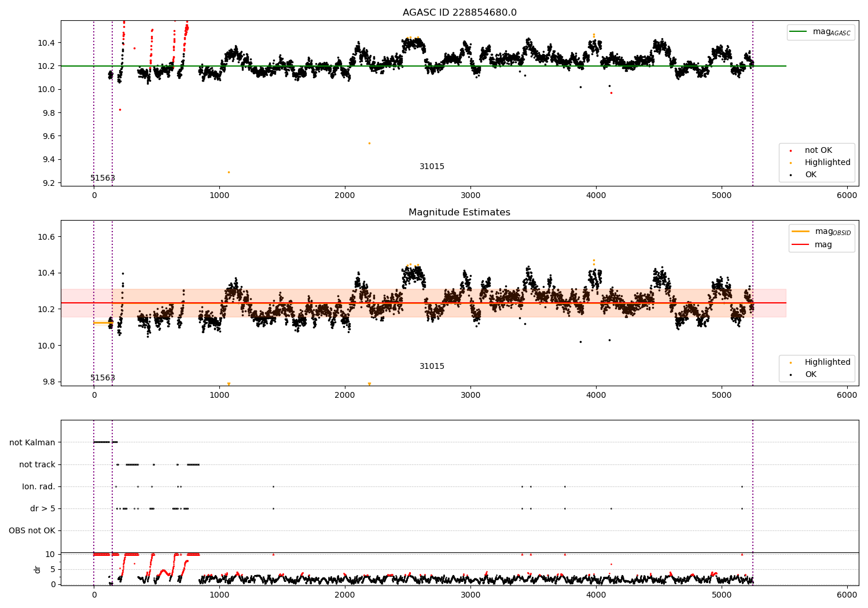
Task: Click the 6000 x-axis tick of top plot
Action: pos(847,196)
